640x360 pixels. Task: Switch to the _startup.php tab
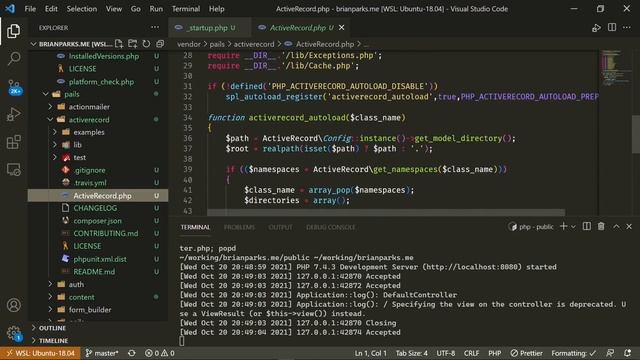coord(210,27)
